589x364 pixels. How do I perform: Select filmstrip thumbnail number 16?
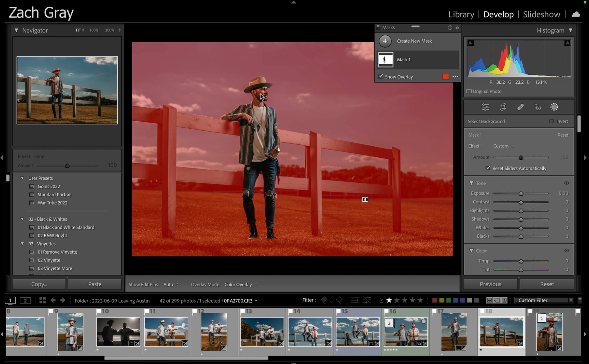(406, 332)
